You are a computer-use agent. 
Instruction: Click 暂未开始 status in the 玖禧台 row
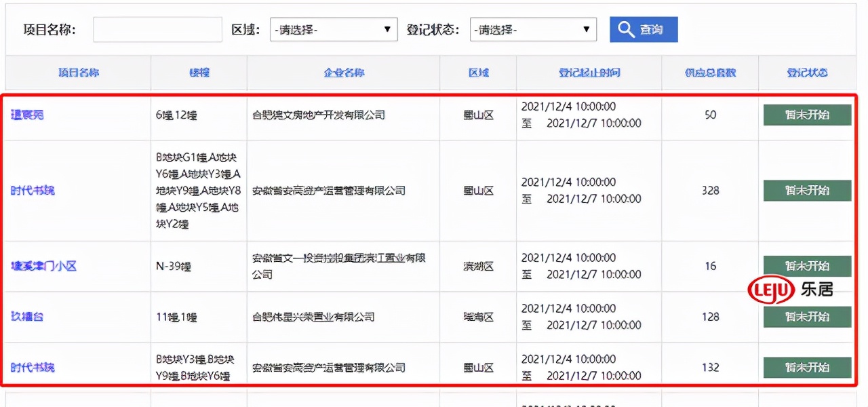[807, 316]
